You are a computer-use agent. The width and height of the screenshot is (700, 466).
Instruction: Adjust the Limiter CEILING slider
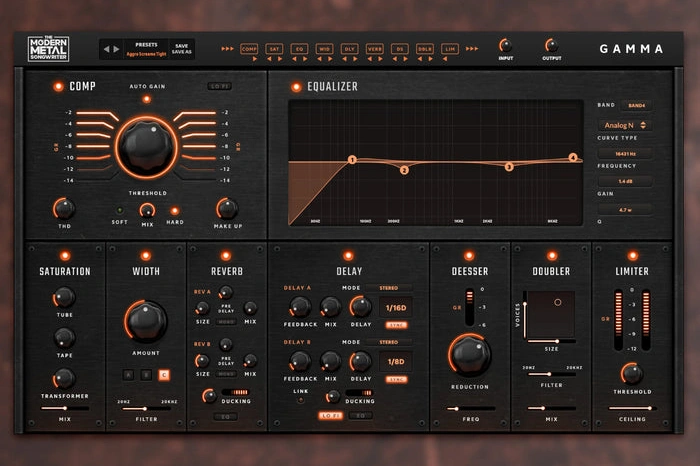click(632, 408)
